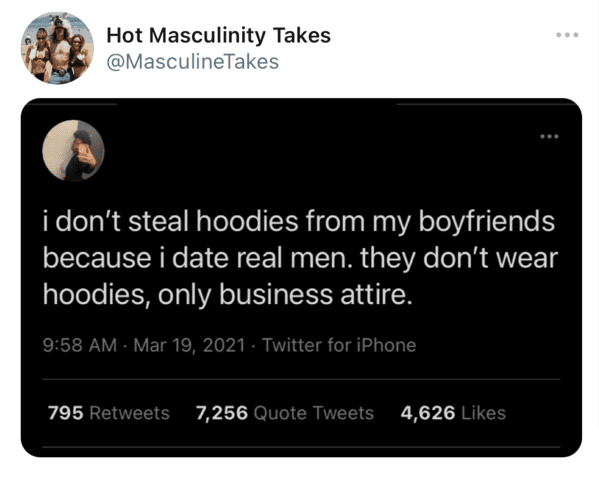View the 4,626 Likes list

(453, 413)
